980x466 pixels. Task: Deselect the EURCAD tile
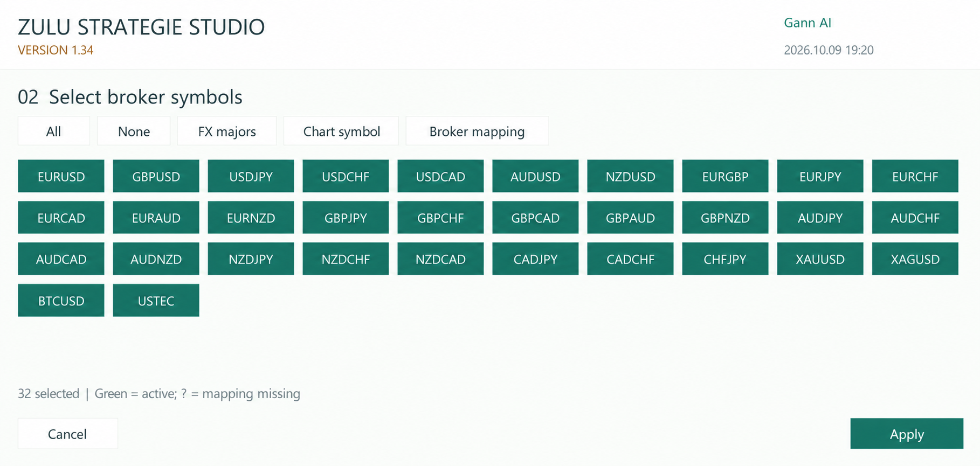(x=61, y=218)
